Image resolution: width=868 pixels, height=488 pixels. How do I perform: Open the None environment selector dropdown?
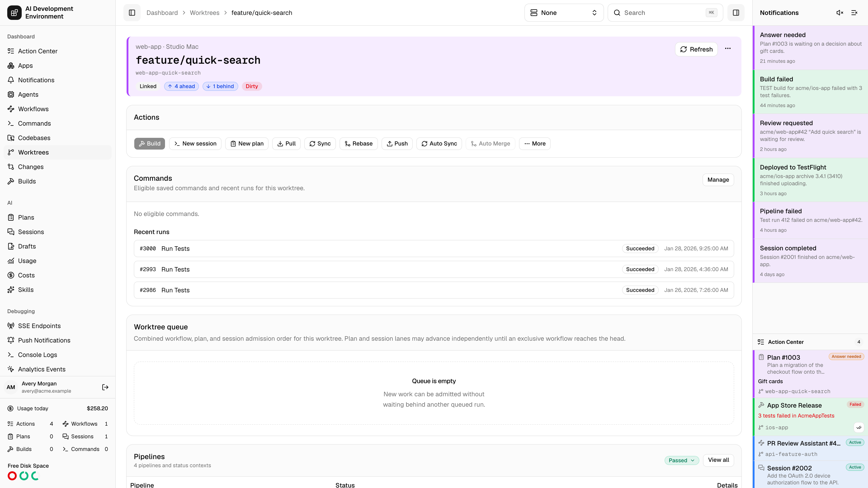(x=564, y=13)
